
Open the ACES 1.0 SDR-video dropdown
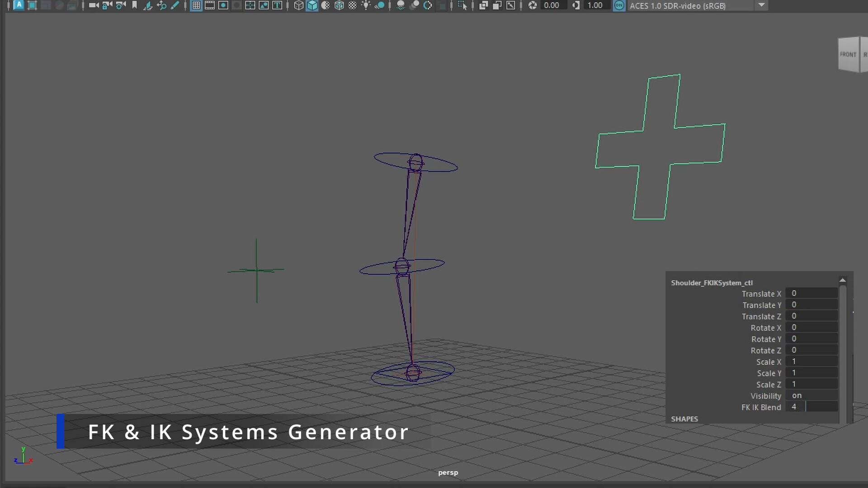pyautogui.click(x=762, y=6)
